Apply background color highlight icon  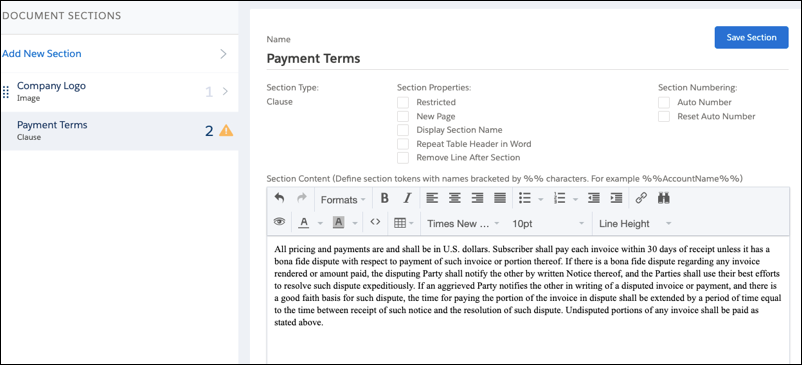click(x=338, y=222)
